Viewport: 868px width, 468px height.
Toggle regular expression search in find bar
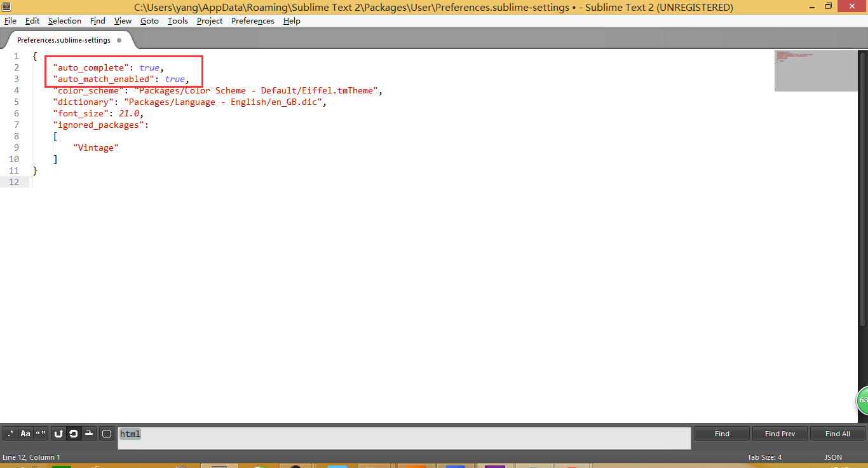[x=10, y=434]
